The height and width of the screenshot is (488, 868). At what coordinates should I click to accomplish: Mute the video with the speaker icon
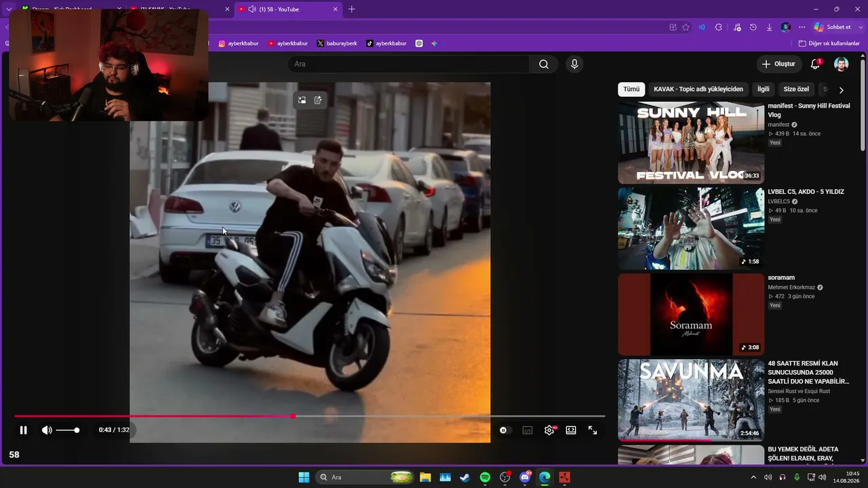coord(47,430)
